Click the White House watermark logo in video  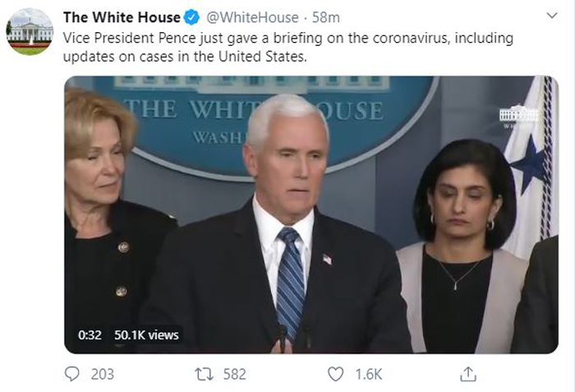519,117
